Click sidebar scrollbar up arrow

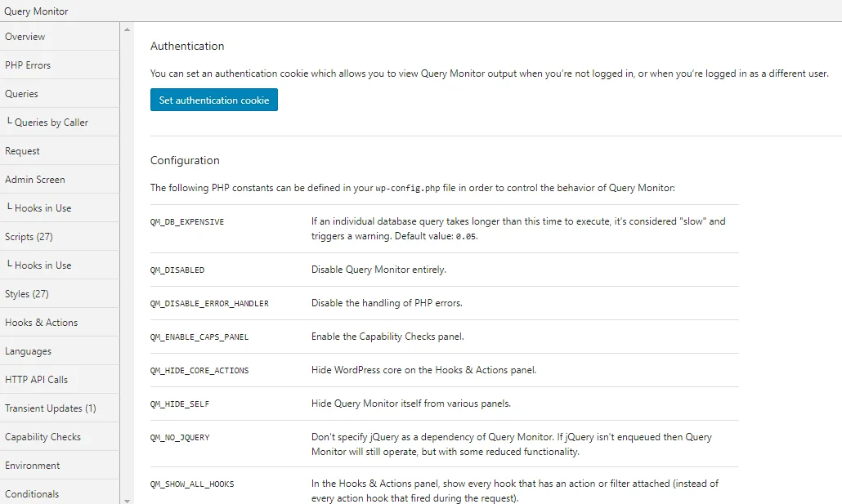(128, 29)
